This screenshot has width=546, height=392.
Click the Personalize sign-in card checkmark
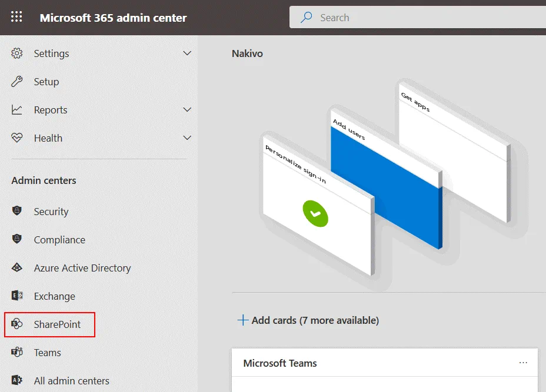click(315, 214)
